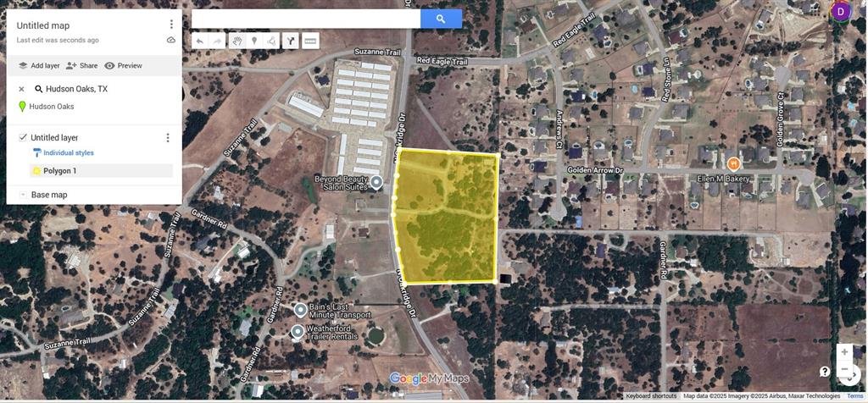
Task: Remove the Hudson Oaks, TX search result
Action: 21,89
